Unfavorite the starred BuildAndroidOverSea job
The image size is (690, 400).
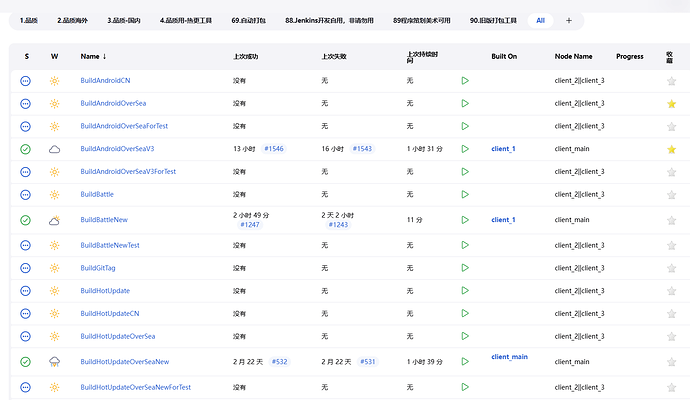point(671,104)
